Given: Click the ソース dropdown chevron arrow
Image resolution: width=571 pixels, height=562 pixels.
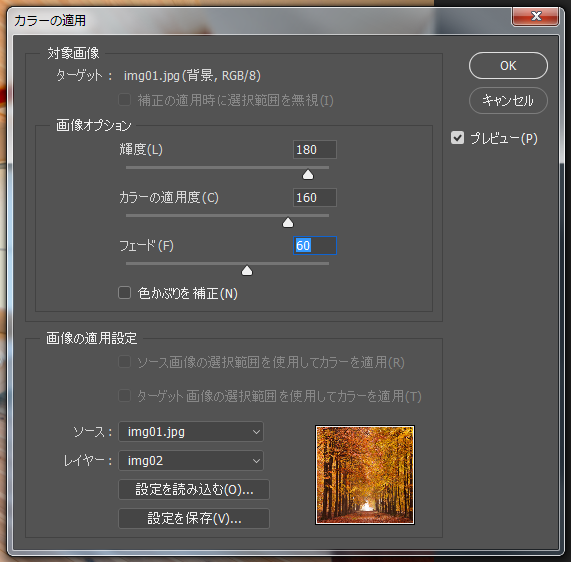Looking at the screenshot, I should pos(256,432).
